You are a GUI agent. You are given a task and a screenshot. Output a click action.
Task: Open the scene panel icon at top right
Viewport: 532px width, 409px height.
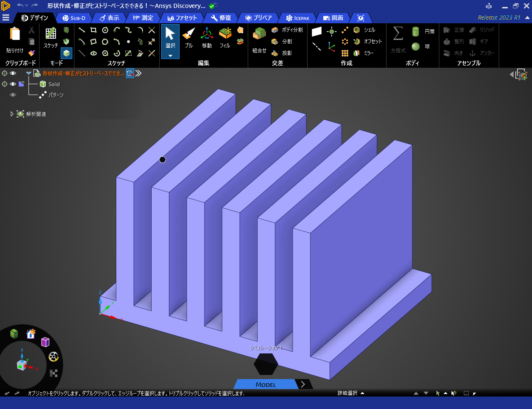coord(521,74)
